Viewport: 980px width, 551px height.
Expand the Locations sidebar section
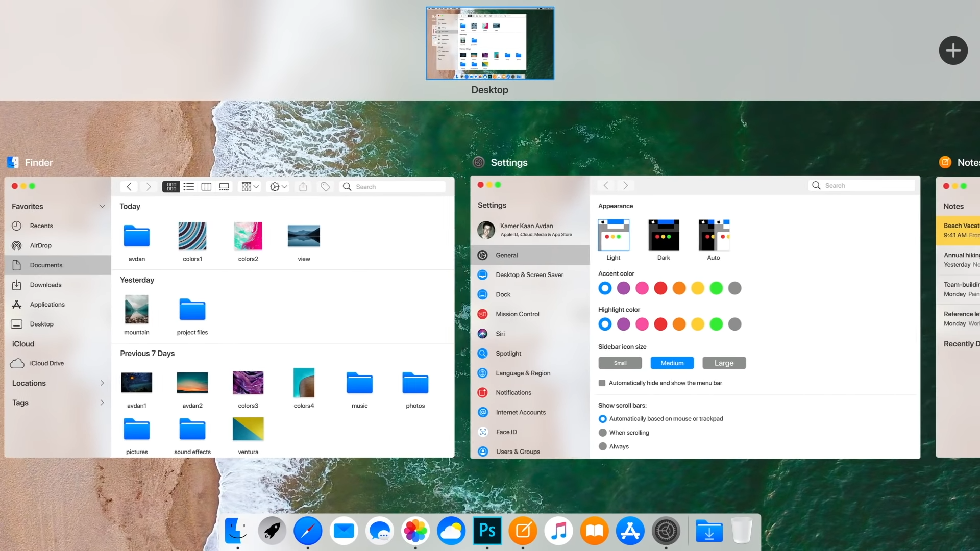coord(102,383)
